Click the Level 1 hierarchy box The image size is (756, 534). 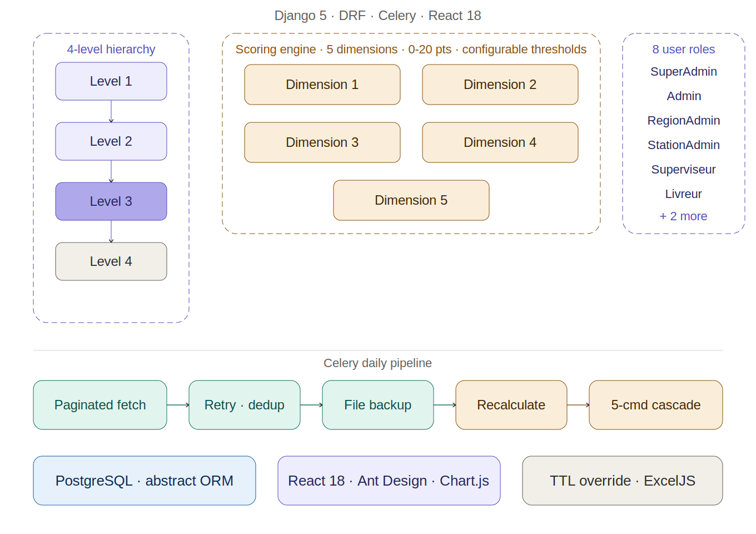[x=111, y=81]
